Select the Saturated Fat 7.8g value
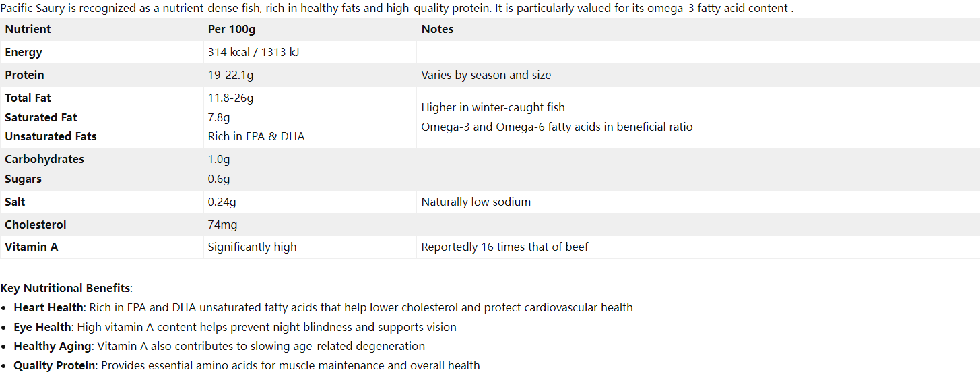The width and height of the screenshot is (980, 387). pyautogui.click(x=219, y=117)
